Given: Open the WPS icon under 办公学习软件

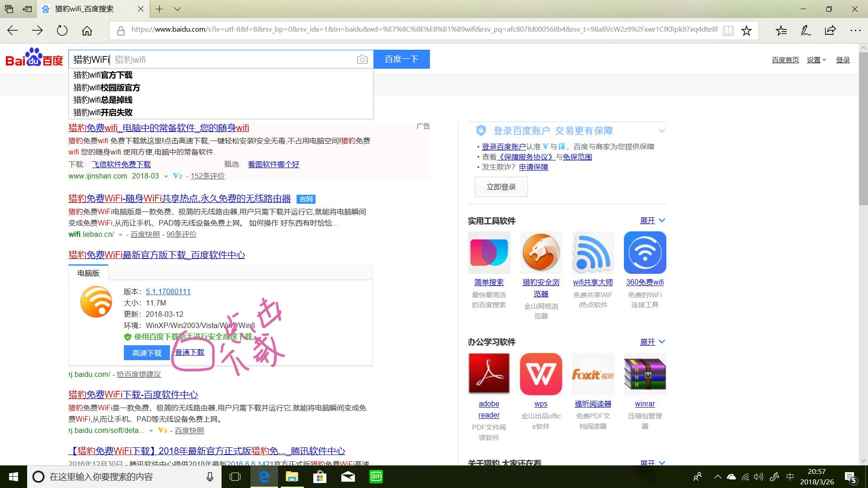Looking at the screenshot, I should (541, 374).
